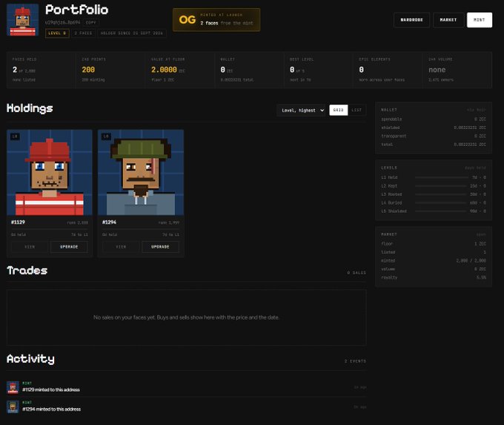504x425 pixels.
Task: Click the mint icon for #1129 in Activity
Action: 13,387
